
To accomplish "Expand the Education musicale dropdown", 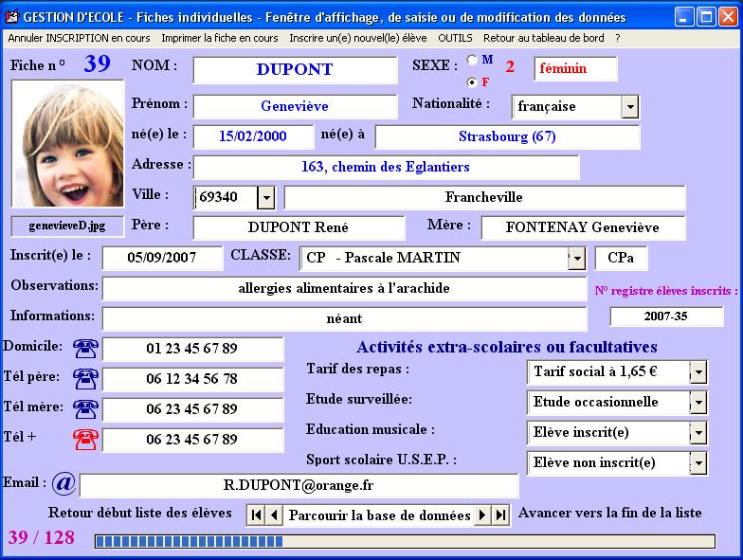I will tap(698, 432).
